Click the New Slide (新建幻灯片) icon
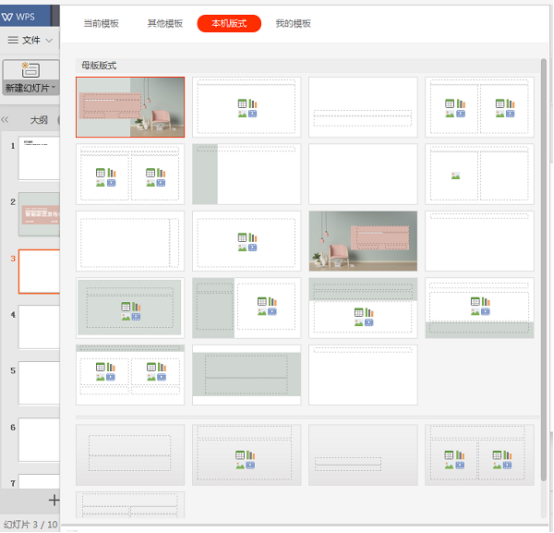This screenshot has height=533, width=554. [x=30, y=70]
